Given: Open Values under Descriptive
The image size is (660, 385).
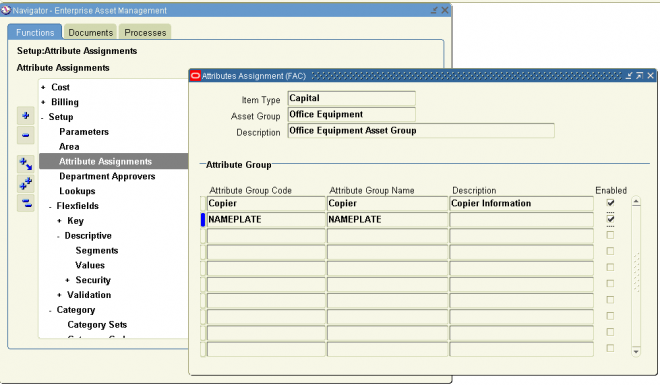Looking at the screenshot, I should (x=90, y=265).
